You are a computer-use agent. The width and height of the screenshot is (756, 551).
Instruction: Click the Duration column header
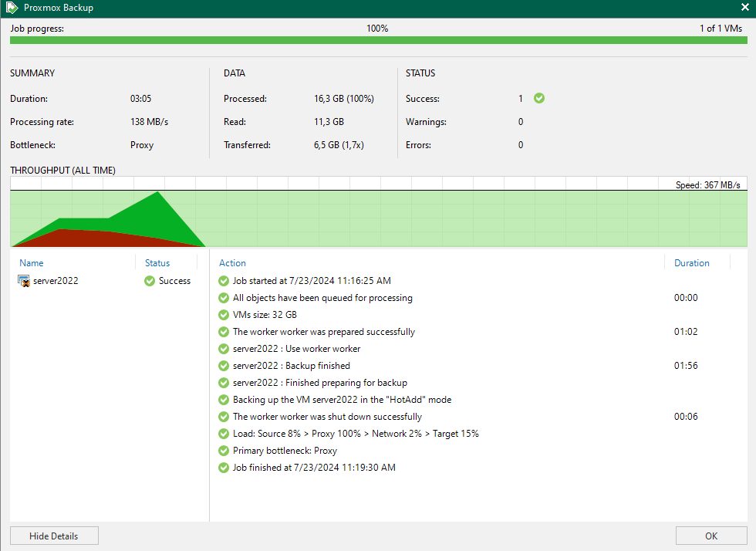[x=691, y=263]
